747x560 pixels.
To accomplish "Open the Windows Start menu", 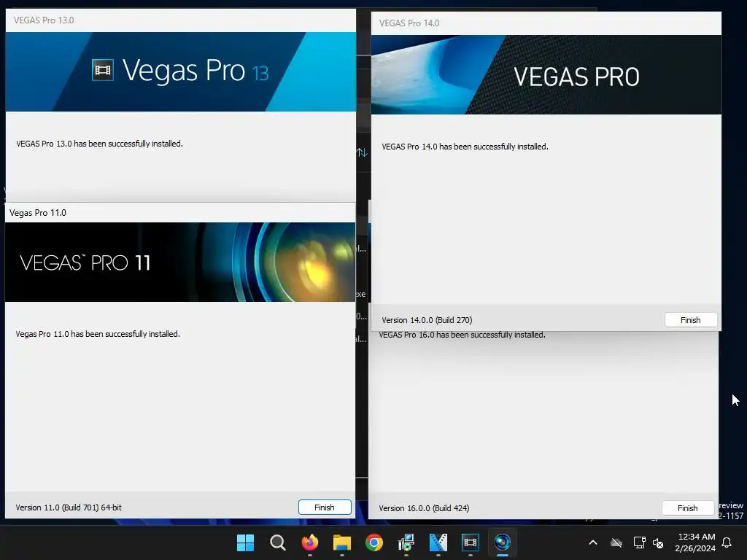I will pos(245,542).
